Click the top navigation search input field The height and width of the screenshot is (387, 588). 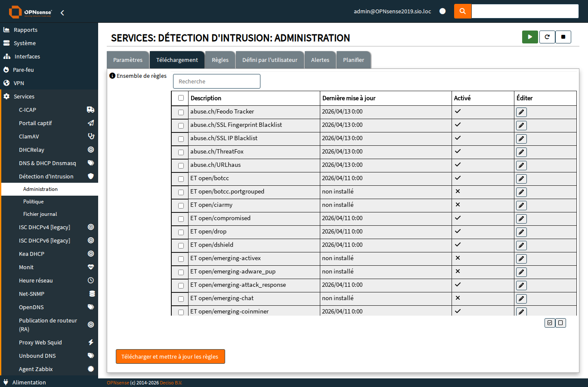coord(525,11)
